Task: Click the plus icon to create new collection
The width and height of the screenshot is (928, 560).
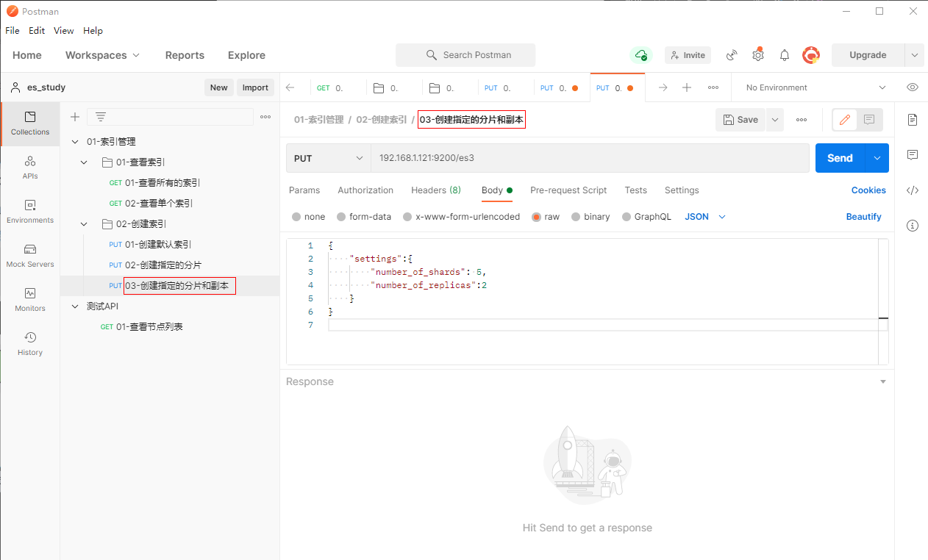Action: (x=74, y=117)
